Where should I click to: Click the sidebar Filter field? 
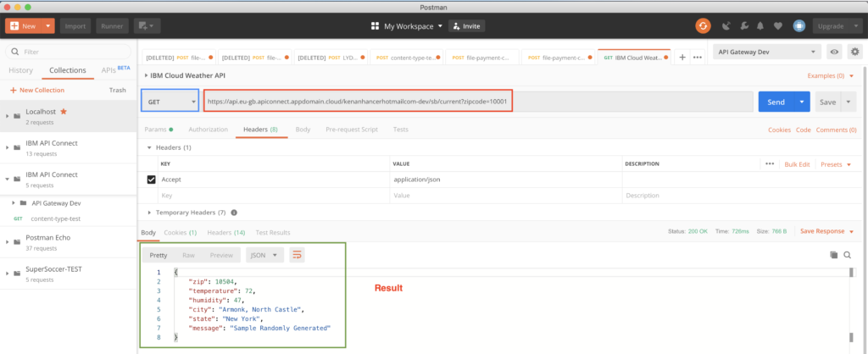pyautogui.click(x=68, y=52)
